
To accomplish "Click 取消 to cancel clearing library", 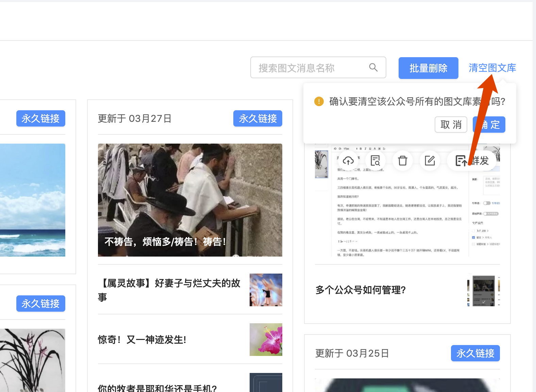I will click(x=451, y=125).
